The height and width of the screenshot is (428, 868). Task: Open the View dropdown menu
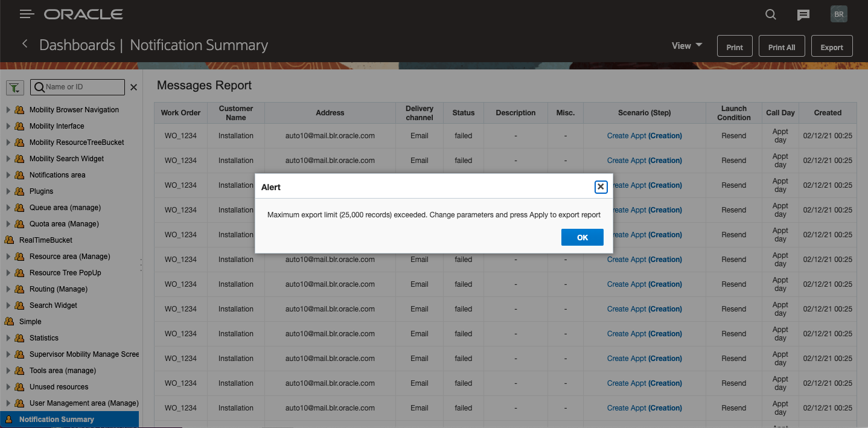688,46
